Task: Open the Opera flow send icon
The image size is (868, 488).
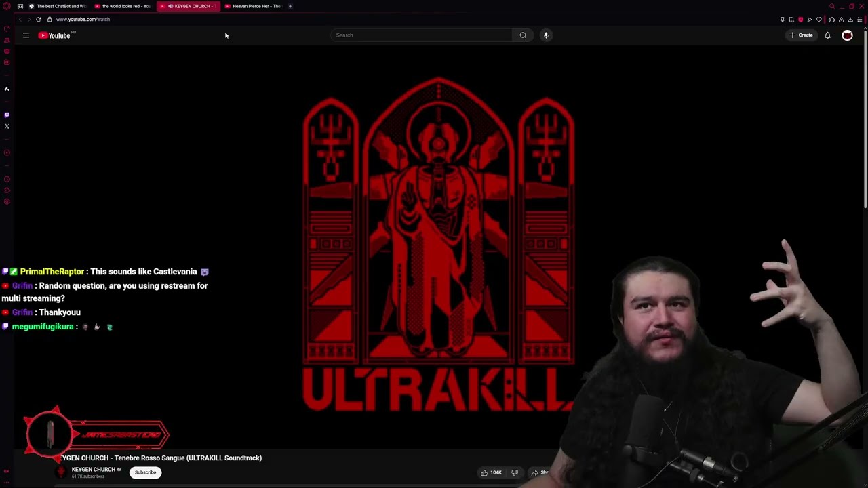Action: [809, 20]
